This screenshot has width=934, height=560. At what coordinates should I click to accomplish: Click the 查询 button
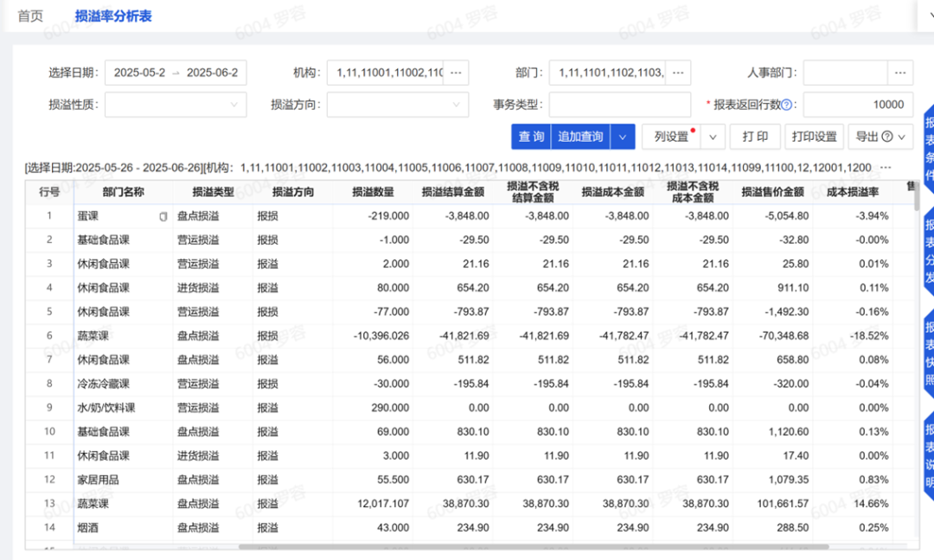531,137
